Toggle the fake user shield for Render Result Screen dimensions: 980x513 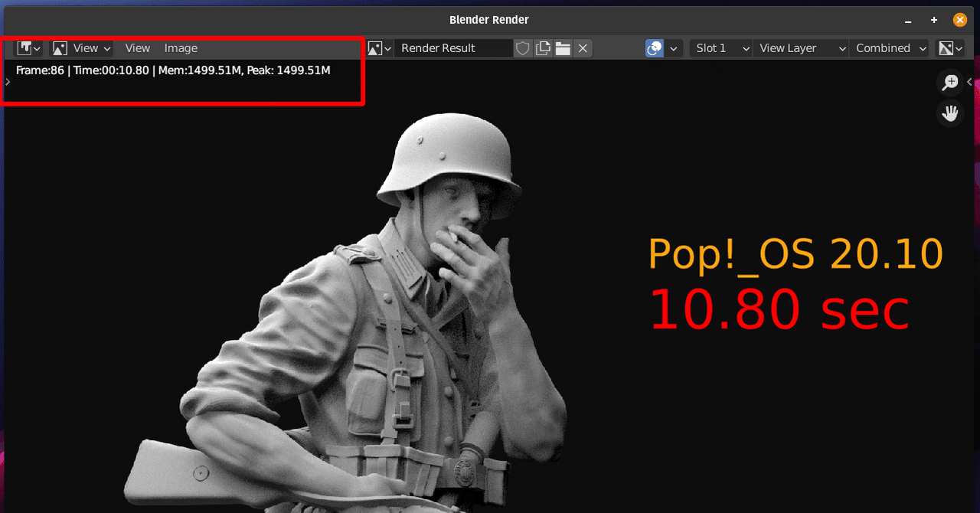pyautogui.click(x=522, y=47)
